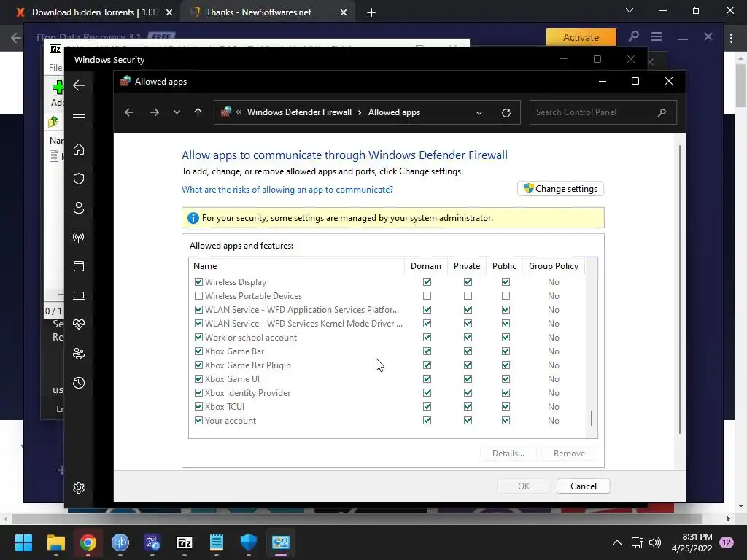
Task: Toggle Domain checkbox for Wireless Portable Devices
Action: click(x=427, y=296)
